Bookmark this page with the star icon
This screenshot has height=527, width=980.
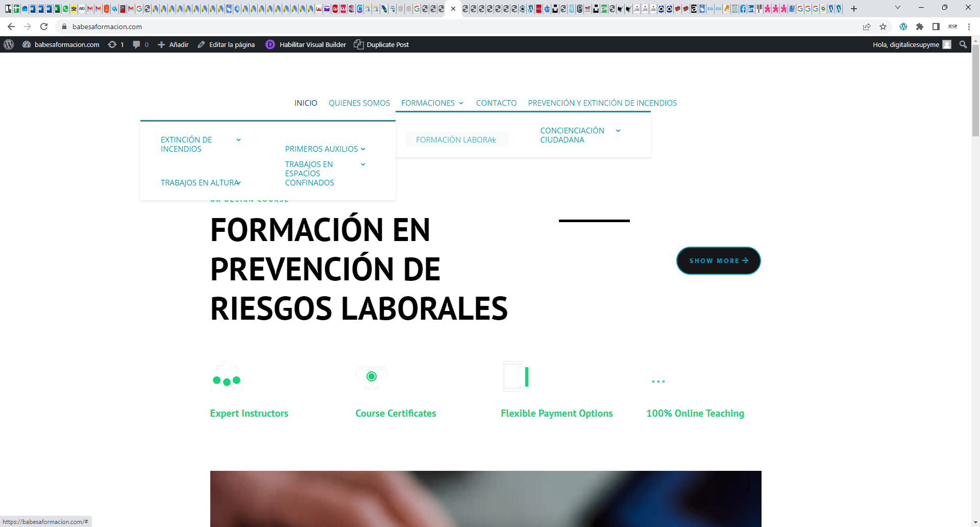883,27
